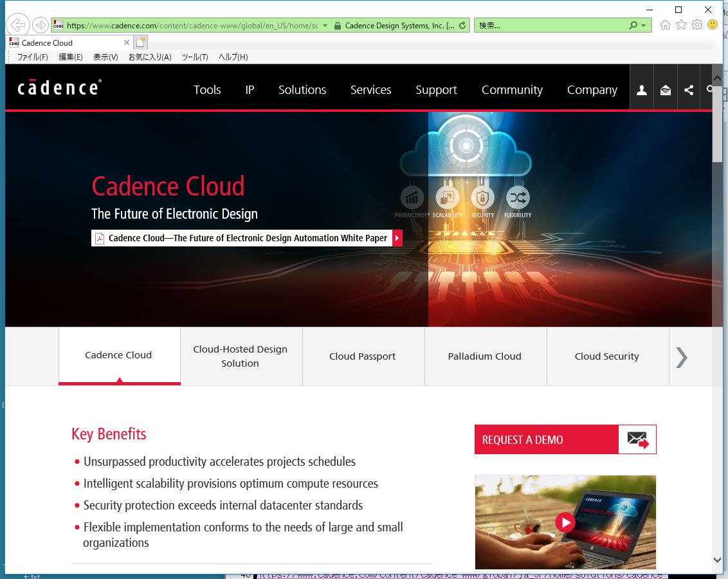Open a new browser tab
This screenshot has width=728, height=579.
coord(140,42)
